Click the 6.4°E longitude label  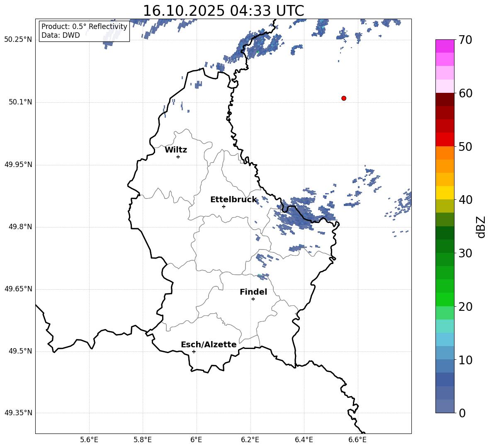304,440
